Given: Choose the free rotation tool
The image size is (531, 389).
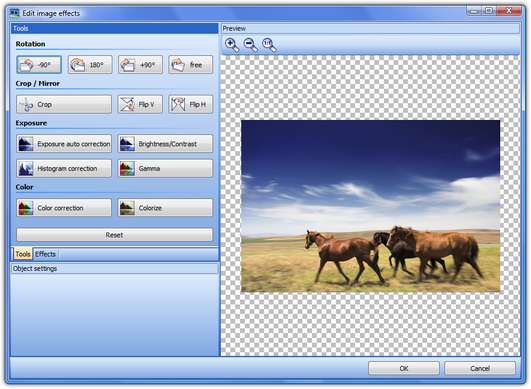Looking at the screenshot, I should [x=191, y=65].
